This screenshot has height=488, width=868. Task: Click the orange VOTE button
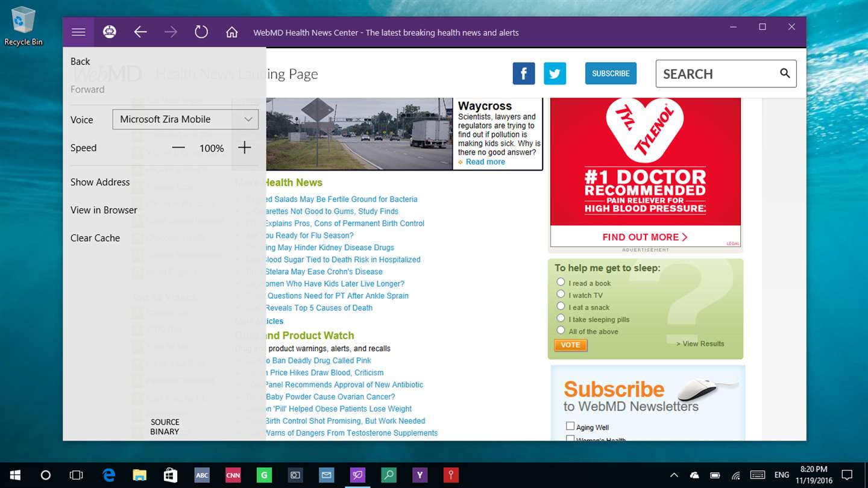[570, 345]
